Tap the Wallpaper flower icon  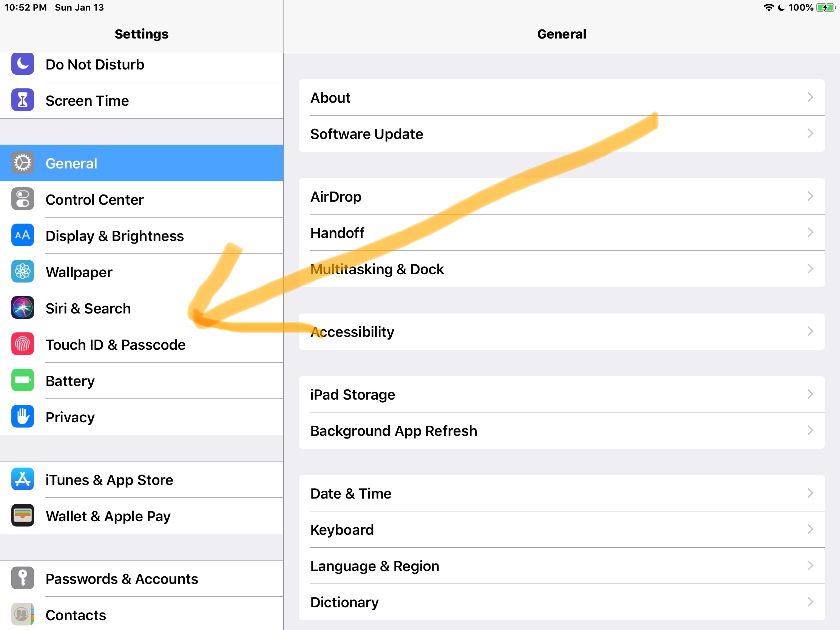click(22, 272)
